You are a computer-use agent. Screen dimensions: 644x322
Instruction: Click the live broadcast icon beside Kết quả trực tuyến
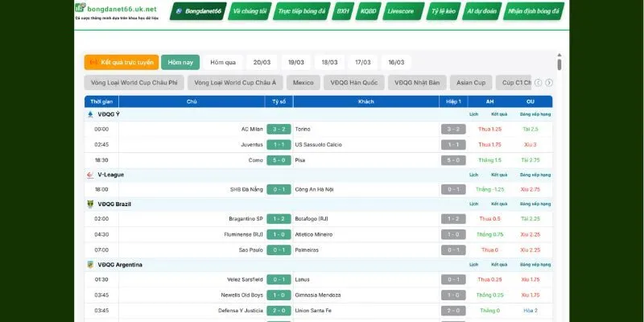(93, 62)
